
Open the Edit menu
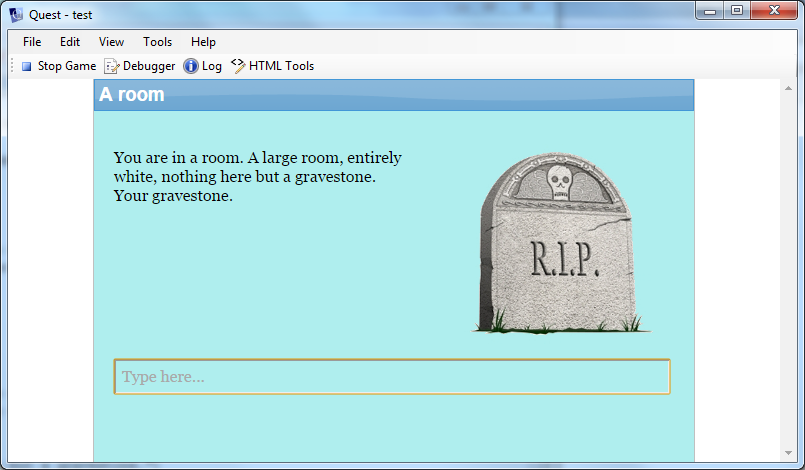pyautogui.click(x=70, y=42)
